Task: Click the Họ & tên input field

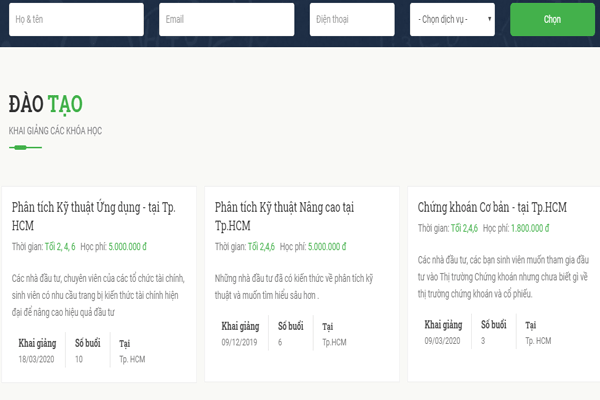Action: [x=77, y=20]
